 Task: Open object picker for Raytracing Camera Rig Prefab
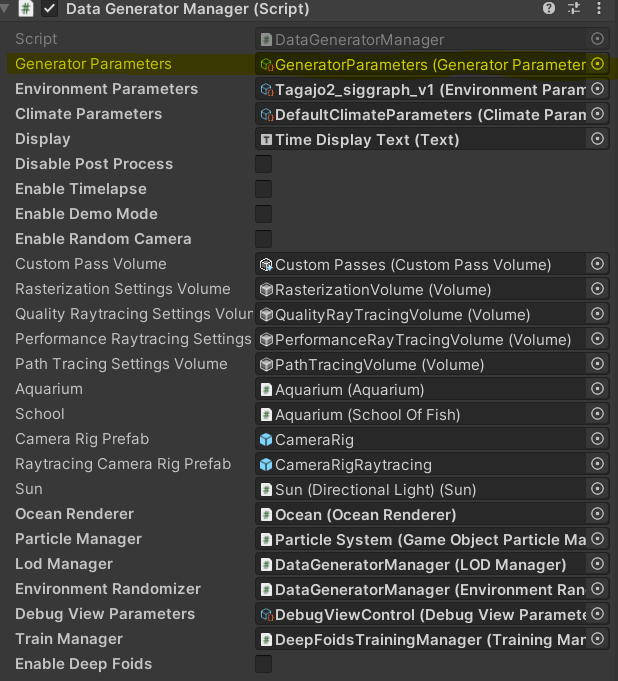pos(598,464)
